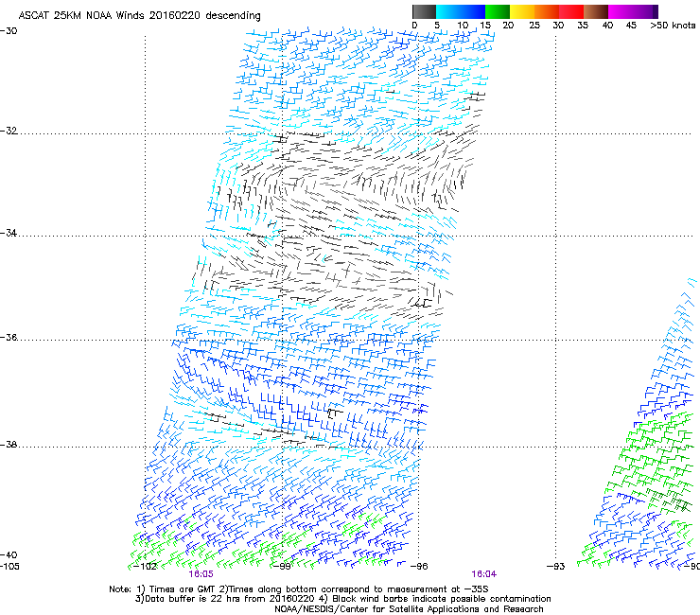Click the purple time stamp '16:04'
Viewport: 700px width, 615px height.
tap(484, 574)
